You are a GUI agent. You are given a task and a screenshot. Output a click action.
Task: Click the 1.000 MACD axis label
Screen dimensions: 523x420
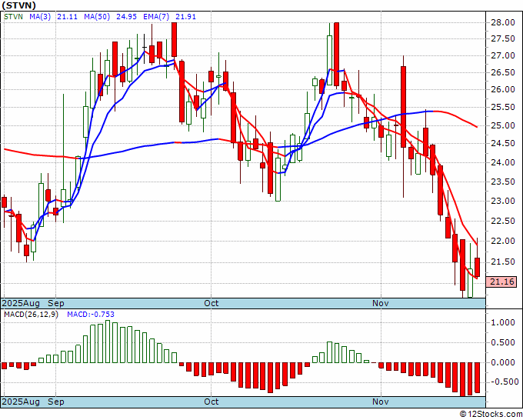(x=503, y=322)
